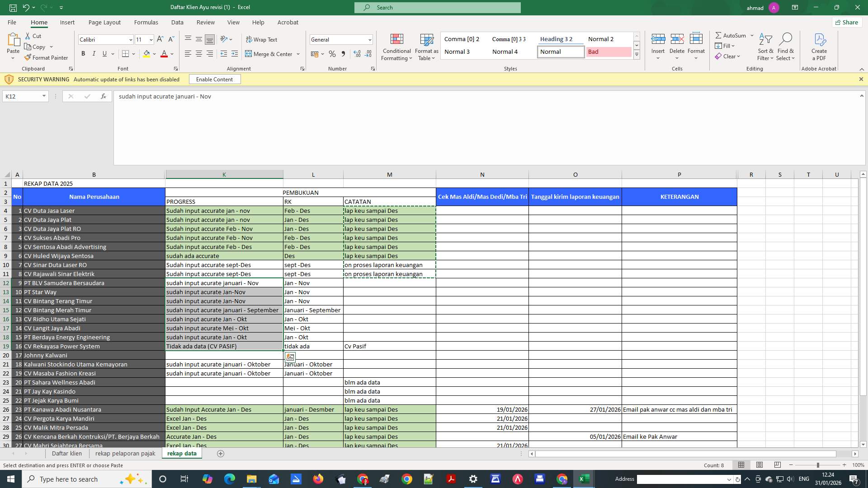Switch to the Formulas ribbon tab
Viewport: 868px width, 488px height.
[x=146, y=22]
